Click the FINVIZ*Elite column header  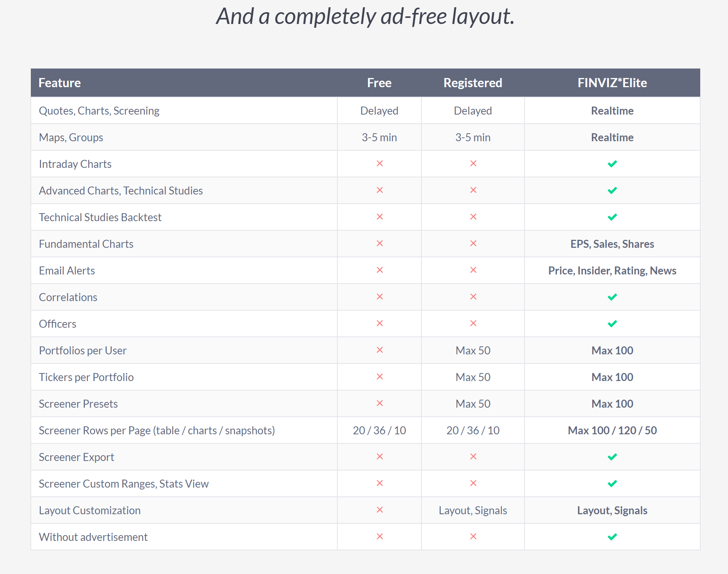pyautogui.click(x=612, y=83)
